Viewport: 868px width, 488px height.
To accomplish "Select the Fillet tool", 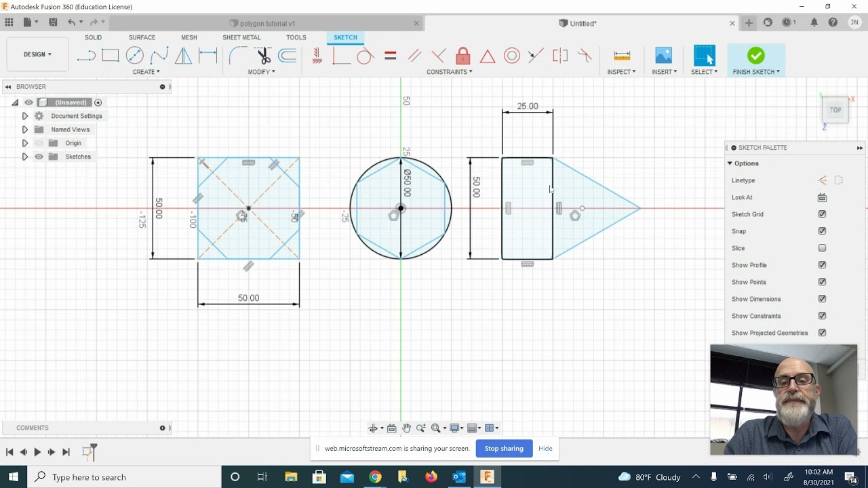I will coord(237,56).
